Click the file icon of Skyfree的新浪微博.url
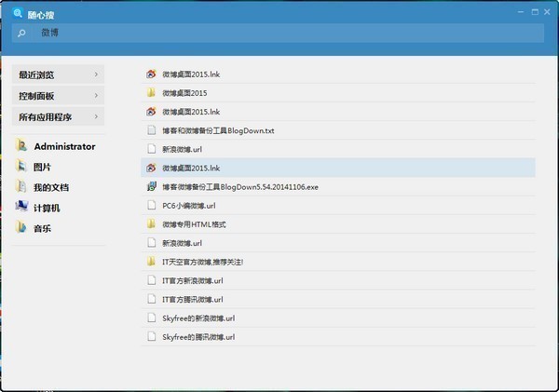559x392 pixels. tap(152, 318)
